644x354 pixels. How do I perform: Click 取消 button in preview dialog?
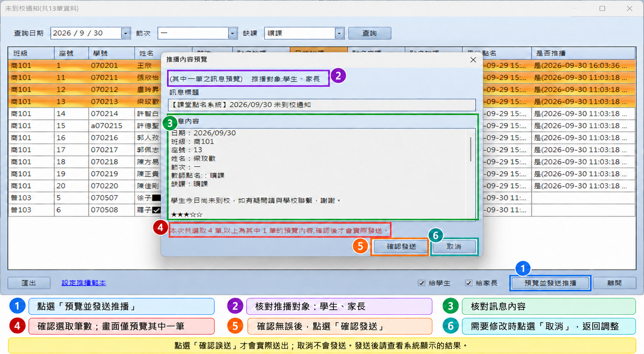tap(454, 247)
